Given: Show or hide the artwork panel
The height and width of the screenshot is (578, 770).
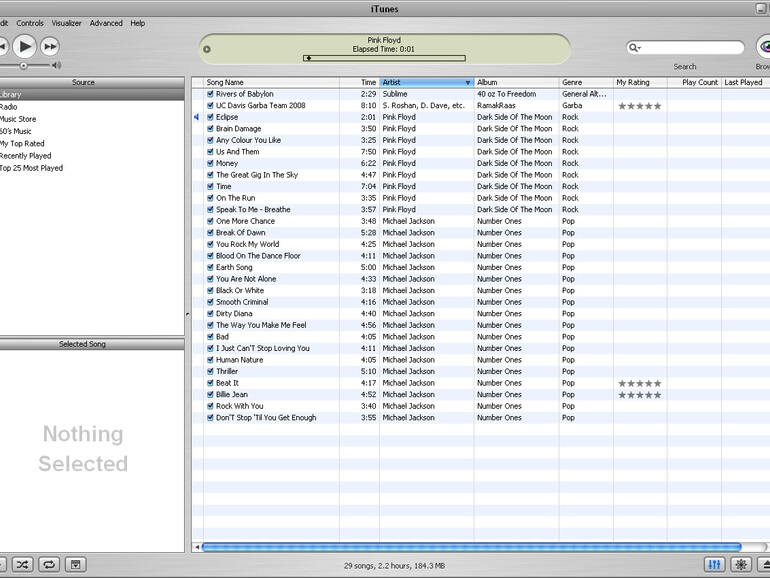Looking at the screenshot, I should (x=76, y=565).
